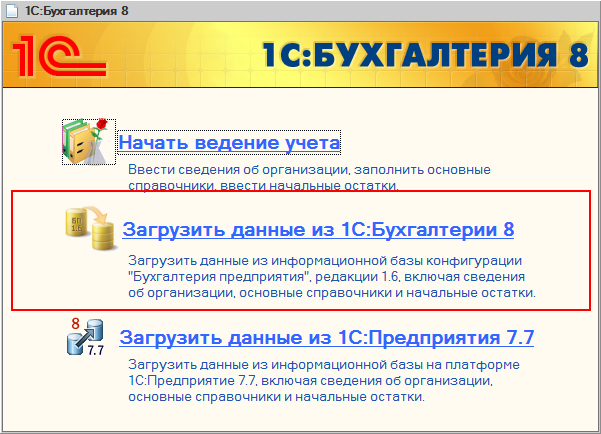This screenshot has height=434, width=601.
Task: Click the "Ввести сведения об организации" description text
Action: pyautogui.click(x=309, y=178)
